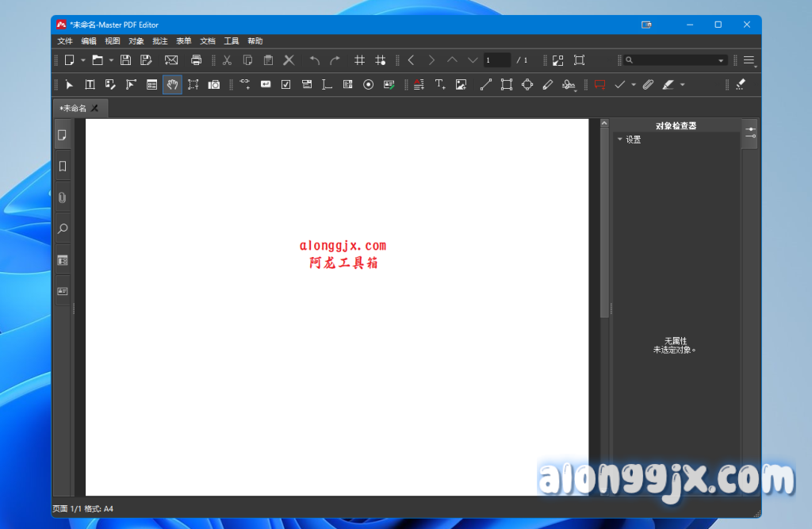Collapse the 设置 section

[620, 140]
